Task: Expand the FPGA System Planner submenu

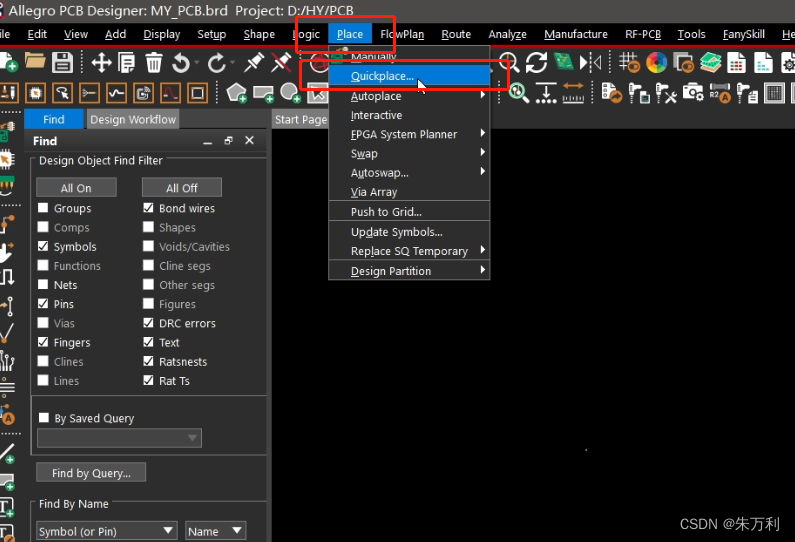Action: click(x=409, y=134)
